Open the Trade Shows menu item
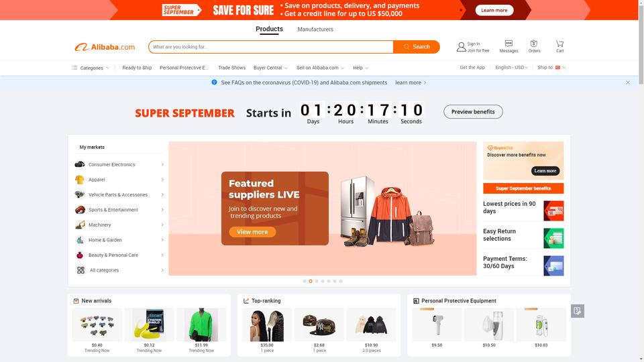The width and height of the screenshot is (644, 362). coord(231,68)
